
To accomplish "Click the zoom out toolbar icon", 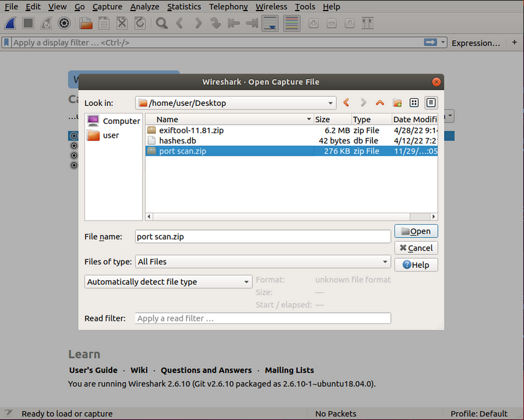I will (331, 24).
